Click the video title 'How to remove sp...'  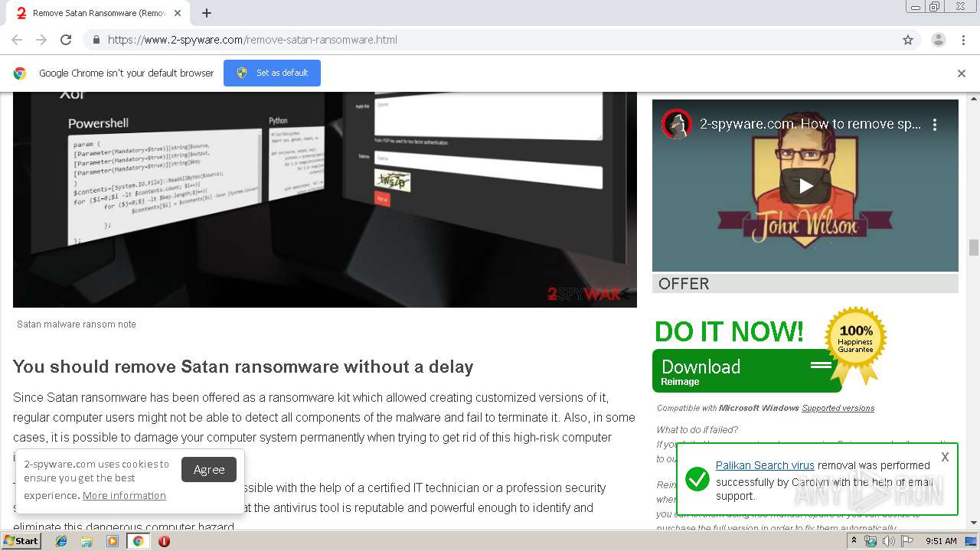point(810,124)
